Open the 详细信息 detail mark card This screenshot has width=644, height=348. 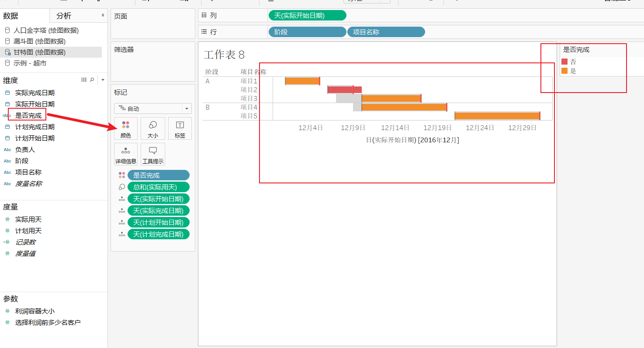[126, 154]
